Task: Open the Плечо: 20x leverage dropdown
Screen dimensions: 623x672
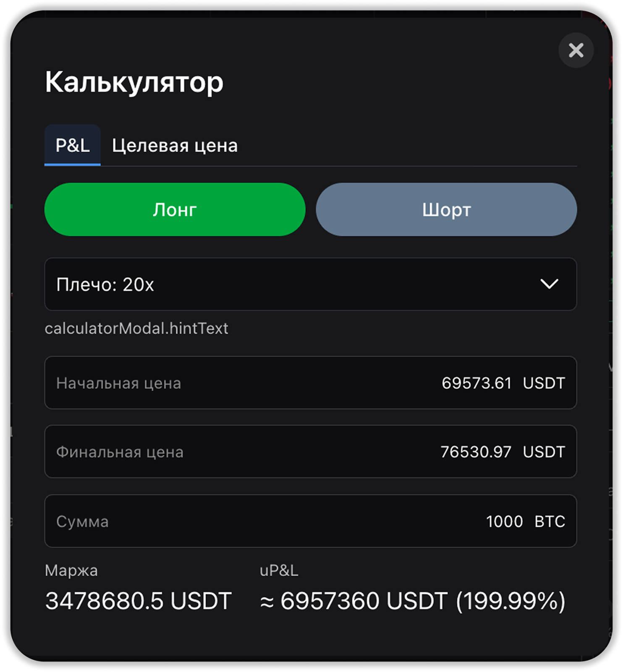Action: (x=294, y=284)
